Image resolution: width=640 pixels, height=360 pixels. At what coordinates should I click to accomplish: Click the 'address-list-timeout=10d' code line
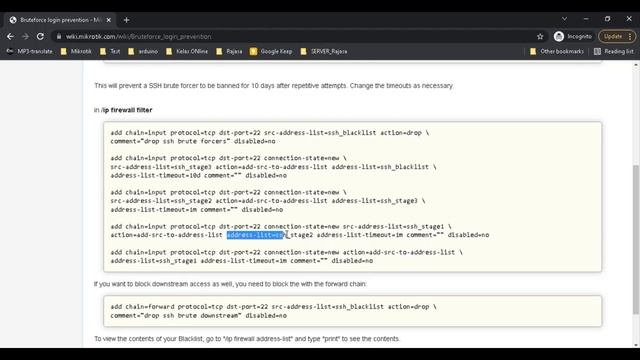pyautogui.click(x=198, y=176)
